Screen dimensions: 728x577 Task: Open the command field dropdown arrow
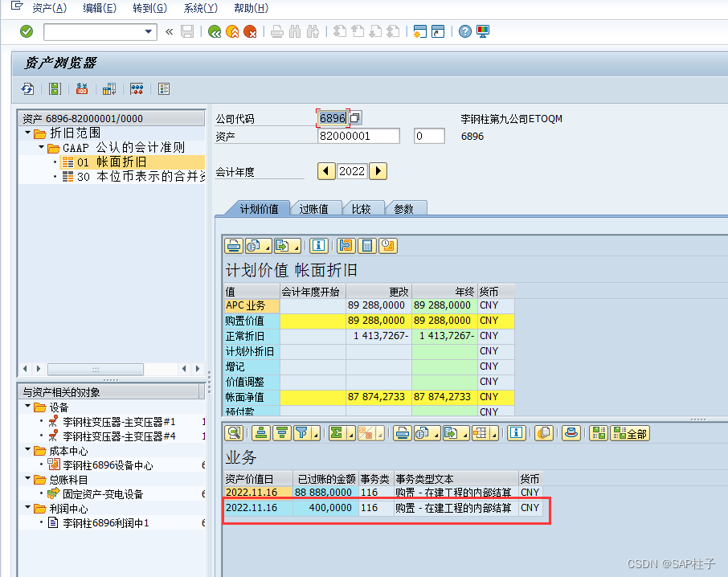148,31
